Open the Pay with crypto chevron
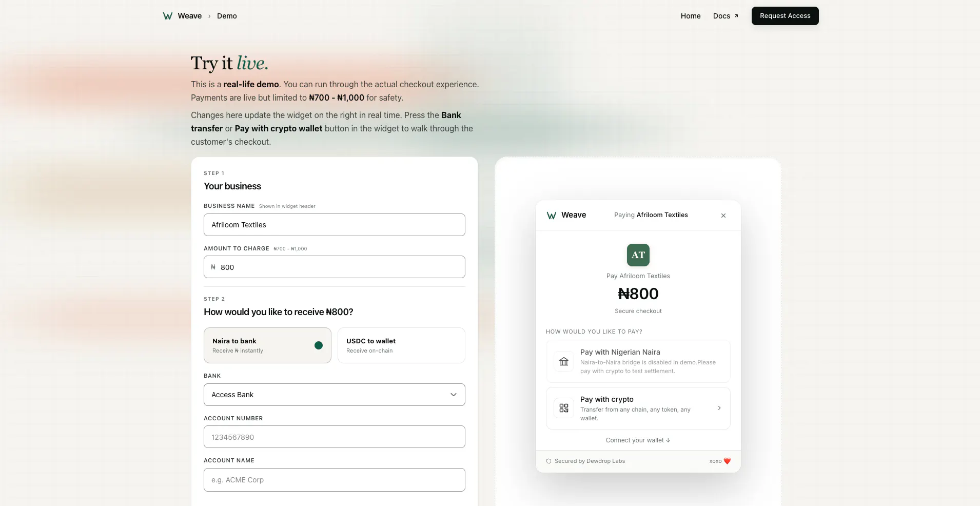The width and height of the screenshot is (980, 506). [x=719, y=408]
